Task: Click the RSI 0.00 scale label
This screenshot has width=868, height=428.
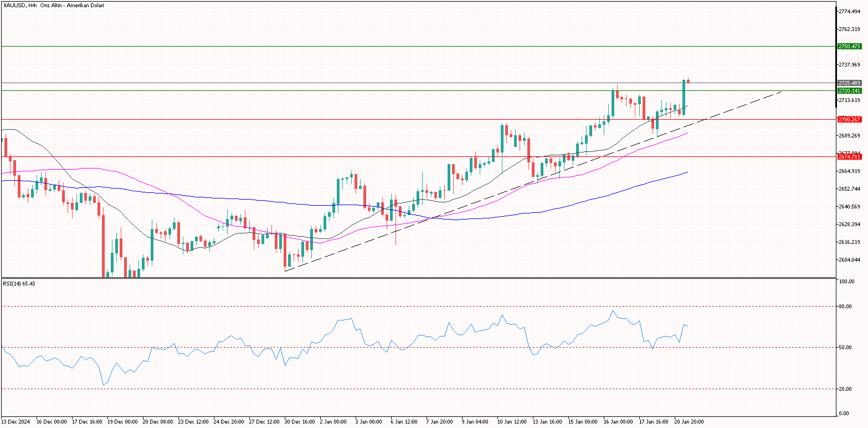Action: pyautogui.click(x=844, y=413)
